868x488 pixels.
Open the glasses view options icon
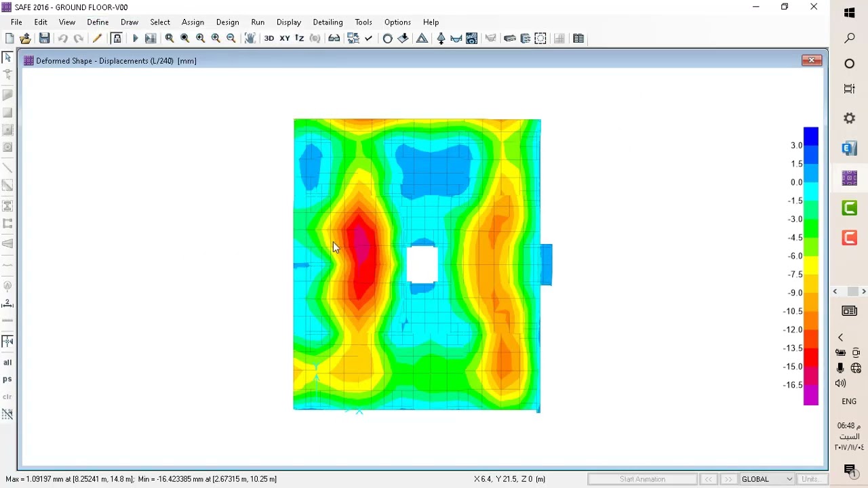point(334,39)
